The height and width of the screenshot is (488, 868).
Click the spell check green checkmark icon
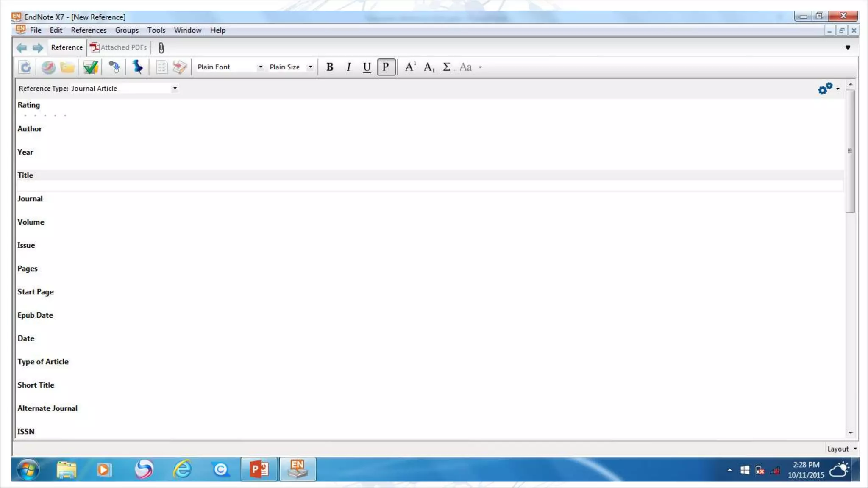(x=90, y=67)
